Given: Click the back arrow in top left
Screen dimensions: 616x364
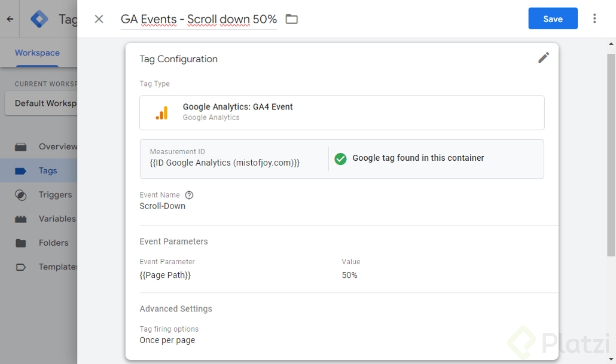Looking at the screenshot, I should tap(10, 19).
